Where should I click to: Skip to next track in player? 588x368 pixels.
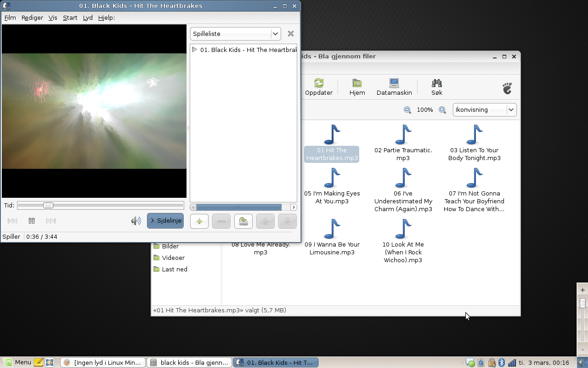tap(51, 221)
